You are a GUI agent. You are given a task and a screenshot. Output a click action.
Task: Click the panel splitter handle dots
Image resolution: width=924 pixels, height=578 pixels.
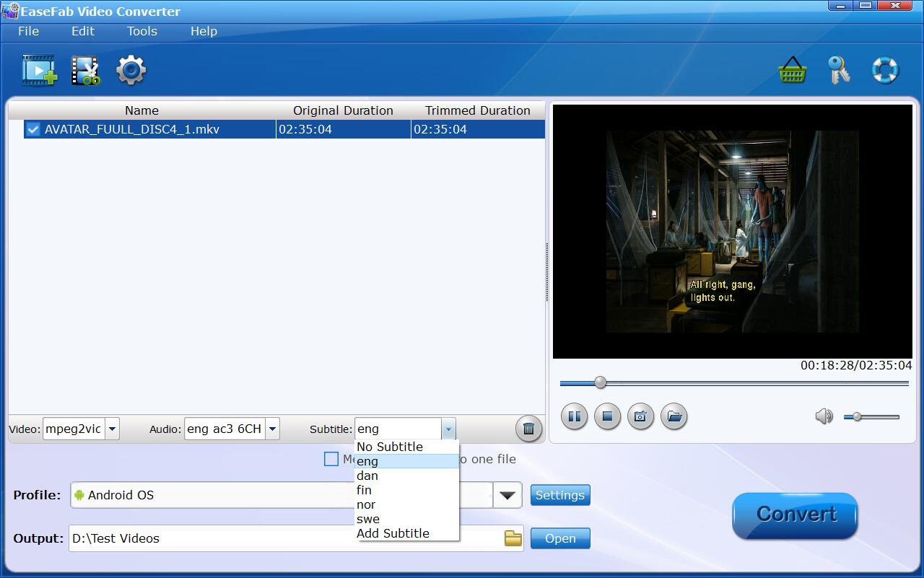pyautogui.click(x=547, y=272)
